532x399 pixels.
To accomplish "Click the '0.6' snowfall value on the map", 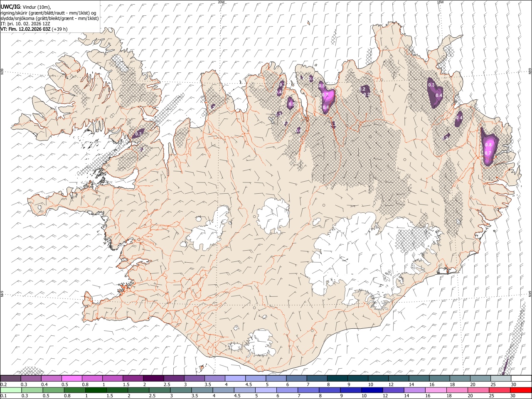I will point(326,107).
